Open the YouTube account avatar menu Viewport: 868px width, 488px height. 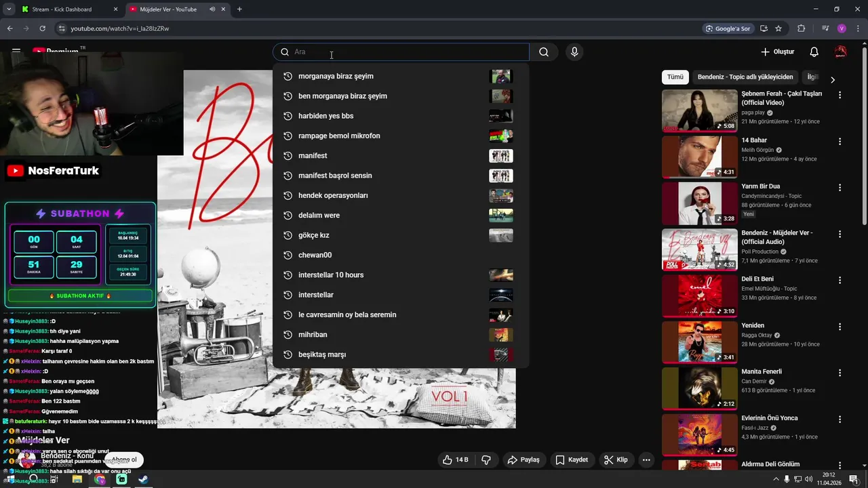[841, 52]
